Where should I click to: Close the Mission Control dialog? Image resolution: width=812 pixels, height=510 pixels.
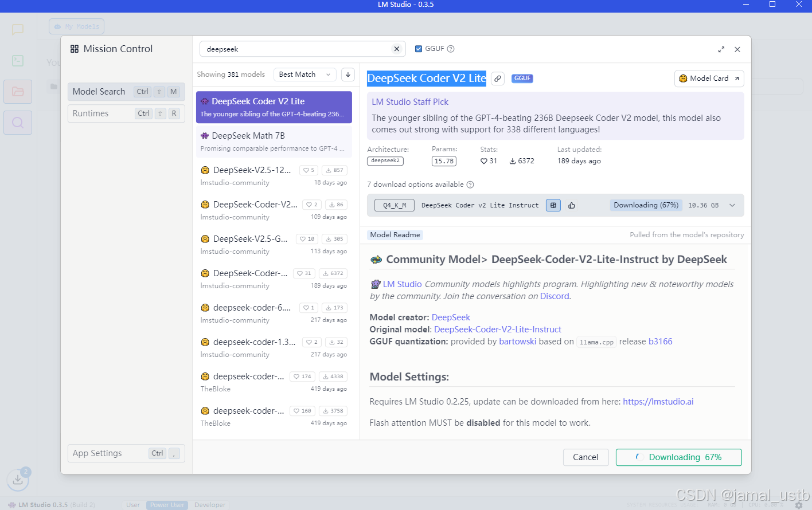point(737,49)
